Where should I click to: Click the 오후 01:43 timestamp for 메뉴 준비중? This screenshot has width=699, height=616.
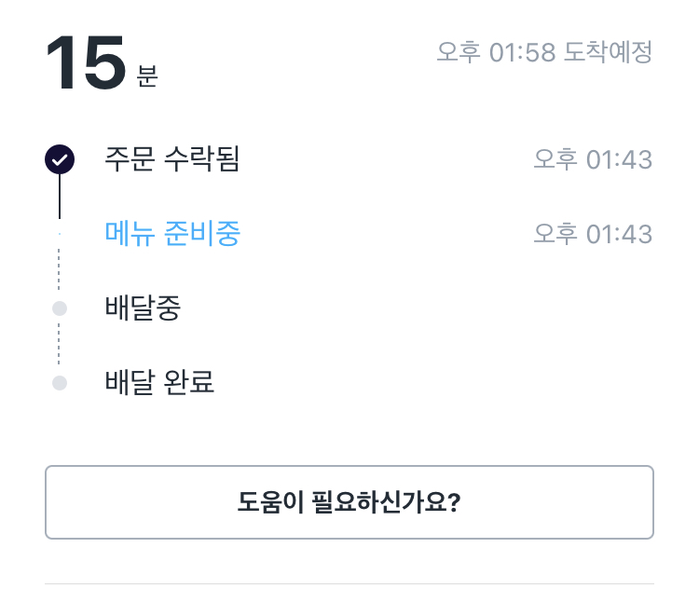point(593,234)
